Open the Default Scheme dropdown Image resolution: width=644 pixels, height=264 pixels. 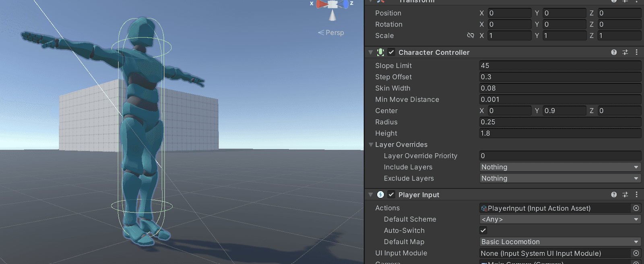tap(560, 219)
